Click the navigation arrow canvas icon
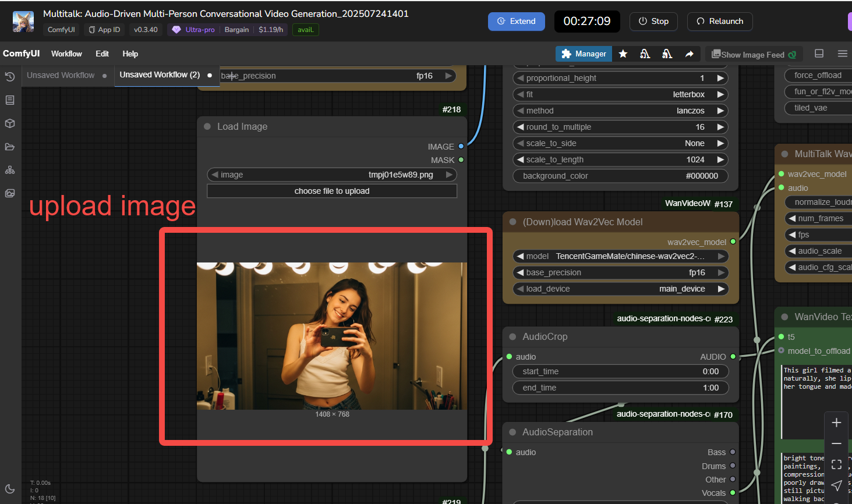Viewport: 852px width, 504px height. point(836,485)
